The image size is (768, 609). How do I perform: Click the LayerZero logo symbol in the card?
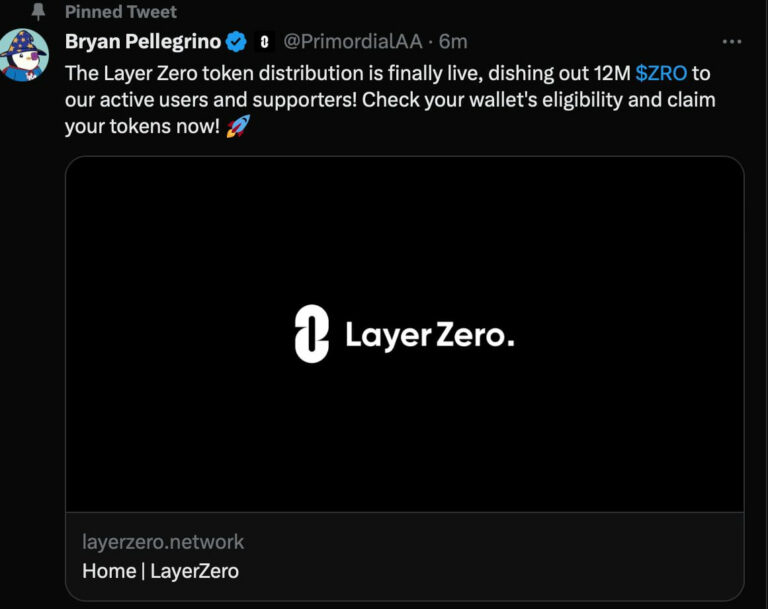pos(312,334)
